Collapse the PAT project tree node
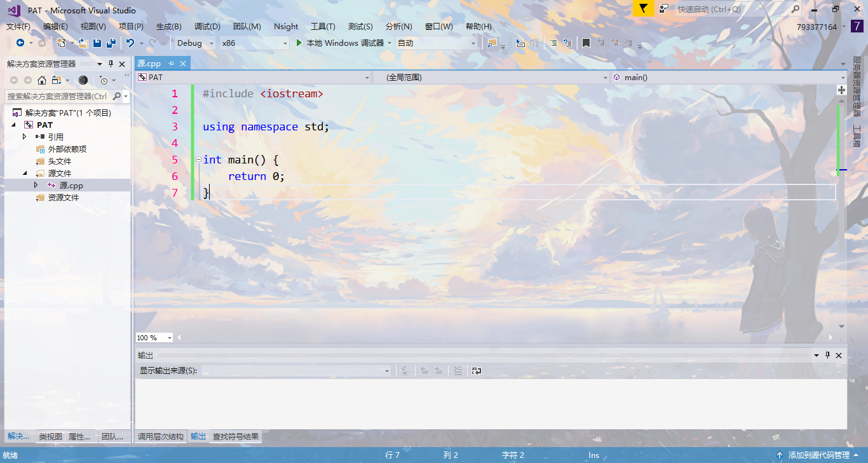Screen dimensions: 868x463 click(x=14, y=125)
